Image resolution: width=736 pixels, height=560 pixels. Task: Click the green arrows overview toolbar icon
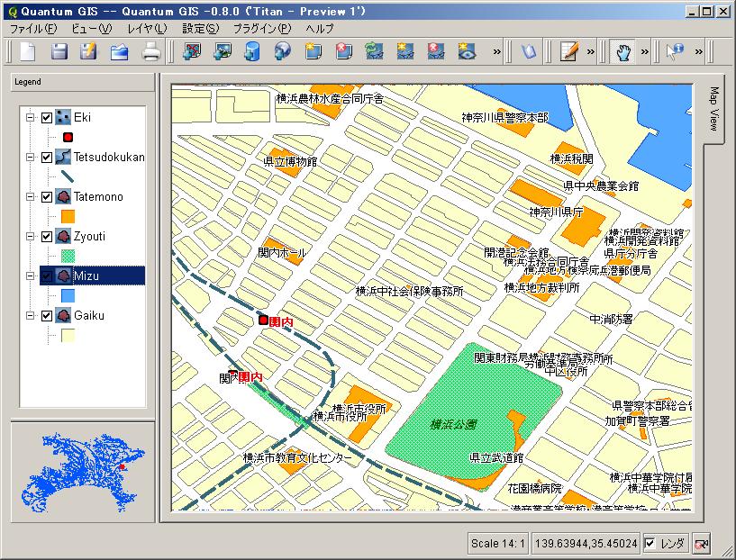[374, 51]
